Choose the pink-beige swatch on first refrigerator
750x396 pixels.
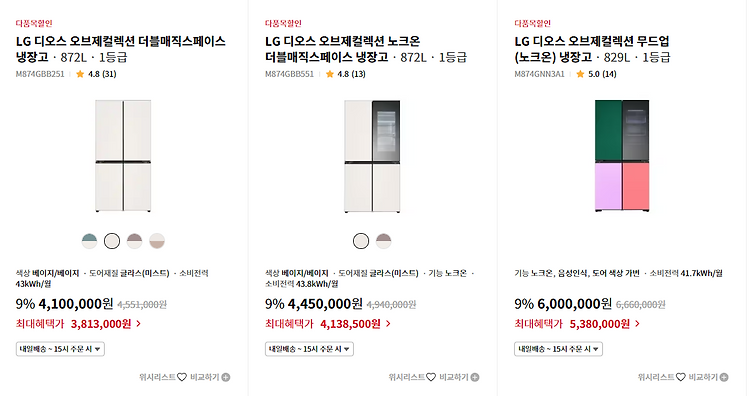[157, 241]
